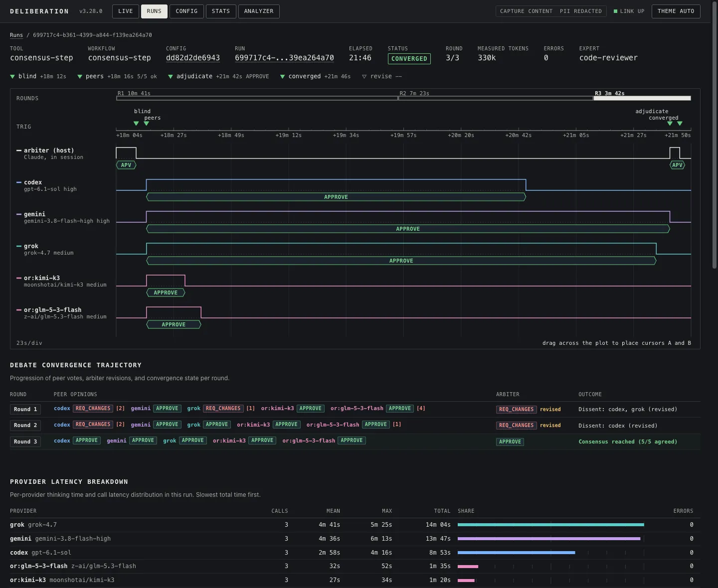The height and width of the screenshot is (588, 718).
Task: Click the gemini APPROVE span bar in the timeline
Action: point(408,229)
